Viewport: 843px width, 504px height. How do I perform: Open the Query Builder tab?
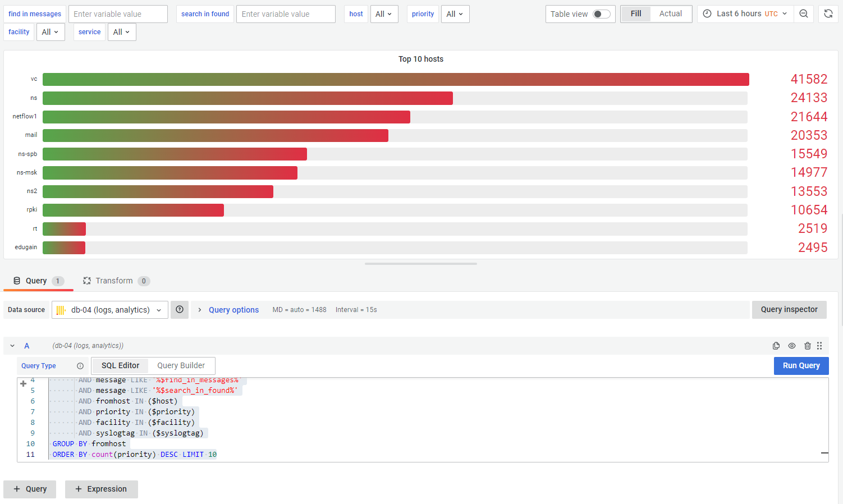(181, 365)
